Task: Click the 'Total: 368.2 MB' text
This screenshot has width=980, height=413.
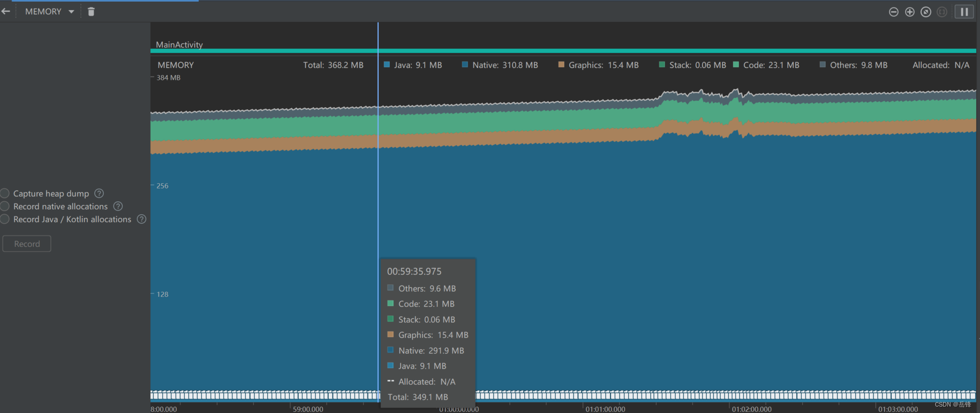Action: click(333, 65)
